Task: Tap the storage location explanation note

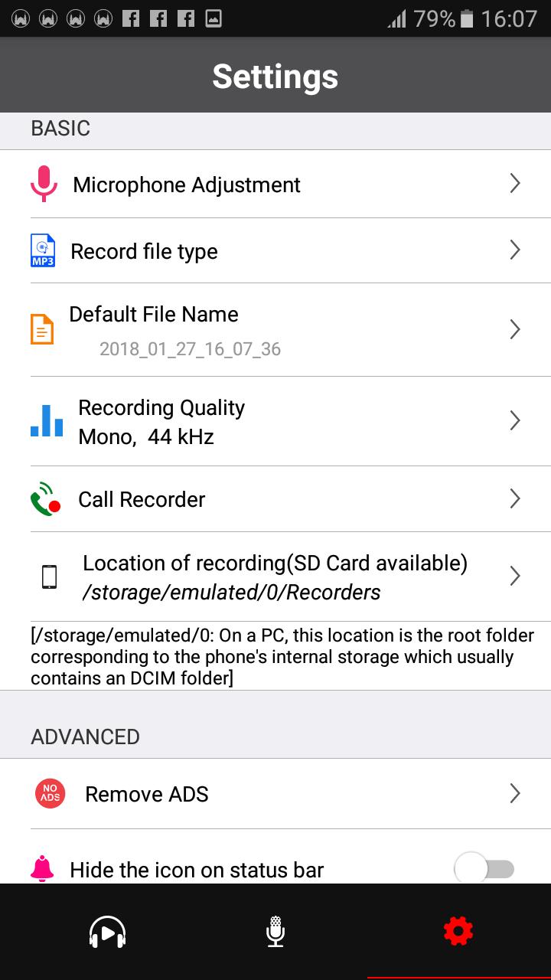Action: [282, 657]
